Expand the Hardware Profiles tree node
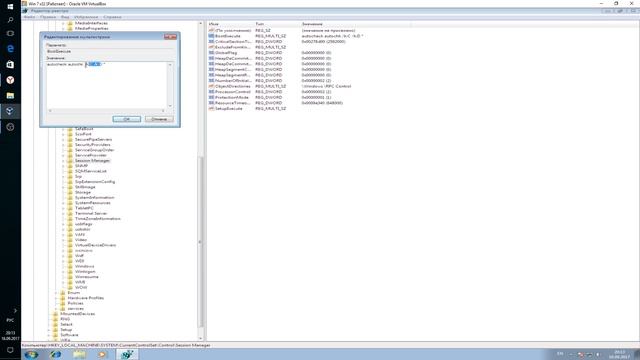This screenshot has width=640, height=360. 56,298
